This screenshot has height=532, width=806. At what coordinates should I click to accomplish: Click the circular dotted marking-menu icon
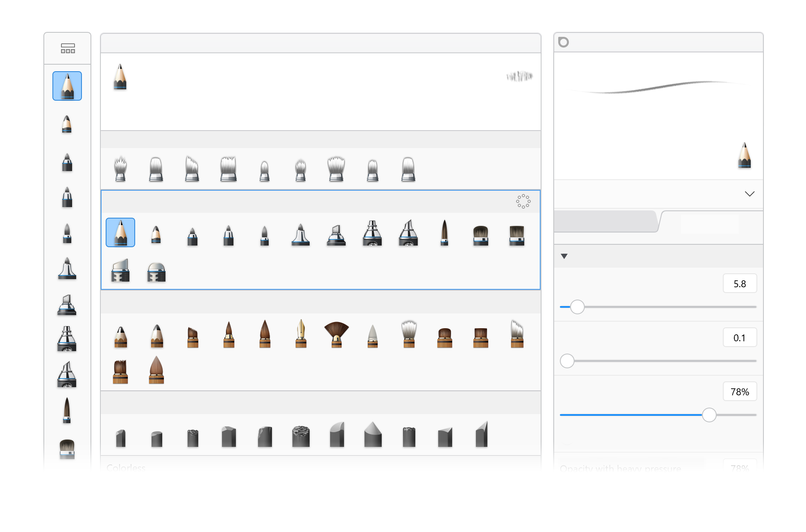coord(523,201)
